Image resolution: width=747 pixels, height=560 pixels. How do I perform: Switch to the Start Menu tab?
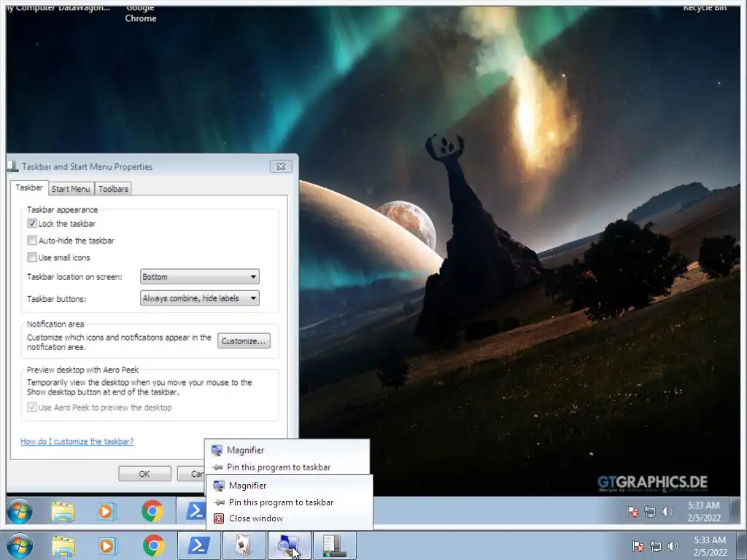point(71,189)
